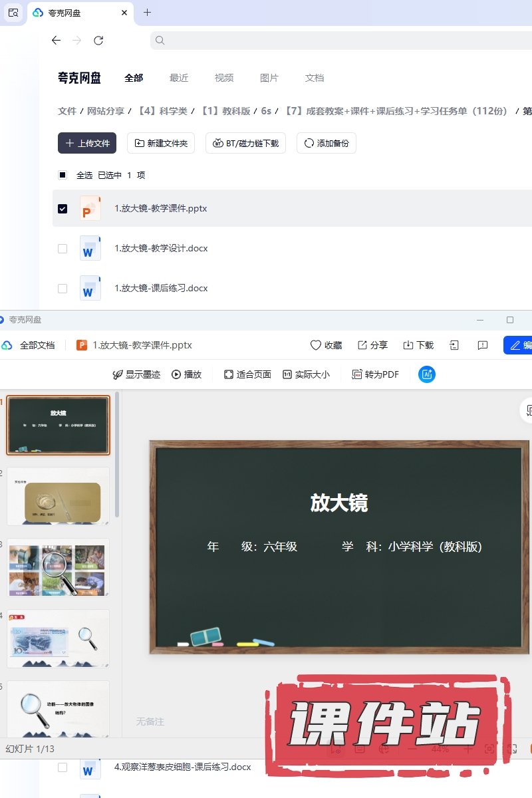
Task: Toggle 显示墨迹 ink display
Action: 118,374
